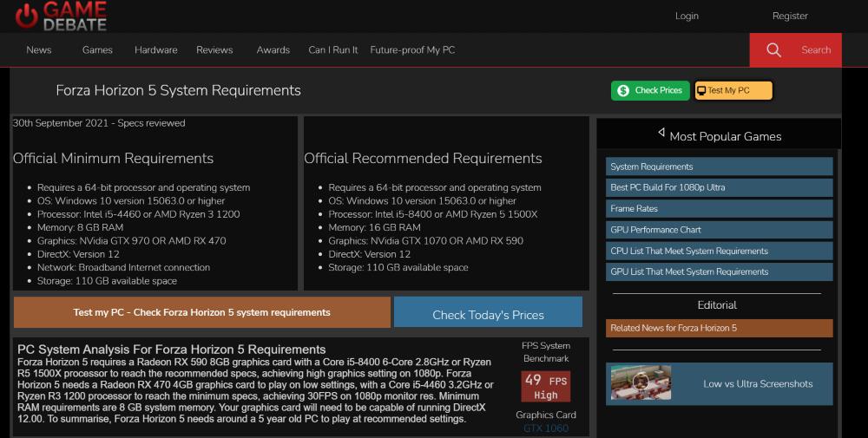Click 'Memory: 16 GB RAM' line

pos(374,227)
